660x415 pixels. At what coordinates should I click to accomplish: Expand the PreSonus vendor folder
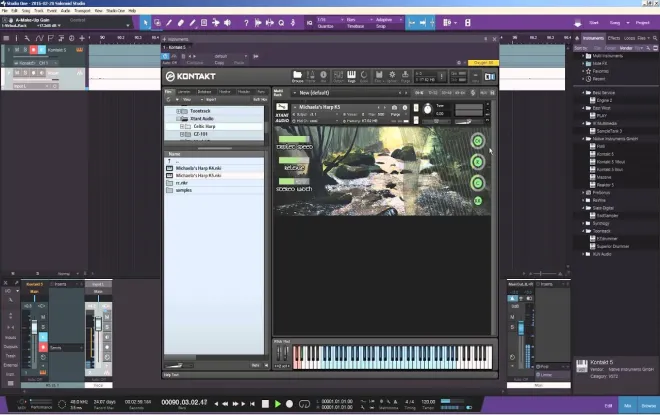point(583,193)
